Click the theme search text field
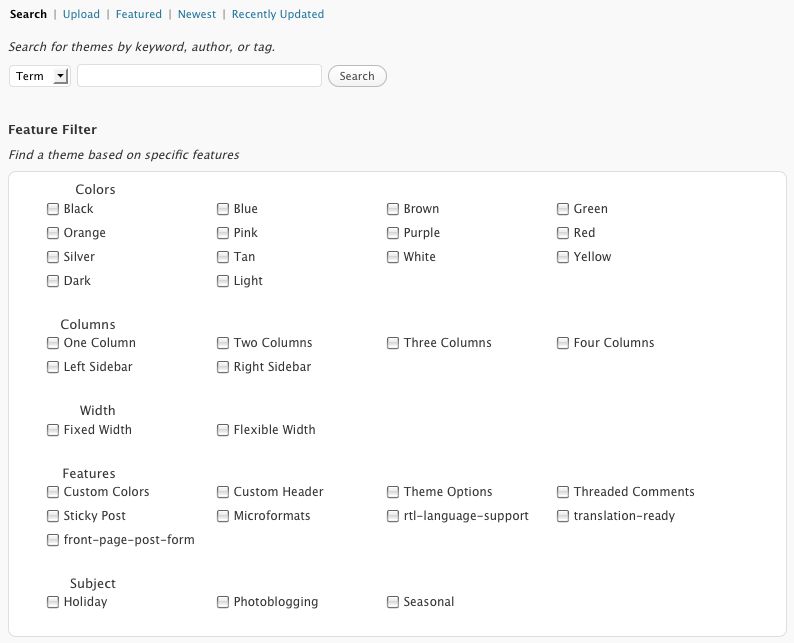This screenshot has height=643, width=794. (x=200, y=76)
